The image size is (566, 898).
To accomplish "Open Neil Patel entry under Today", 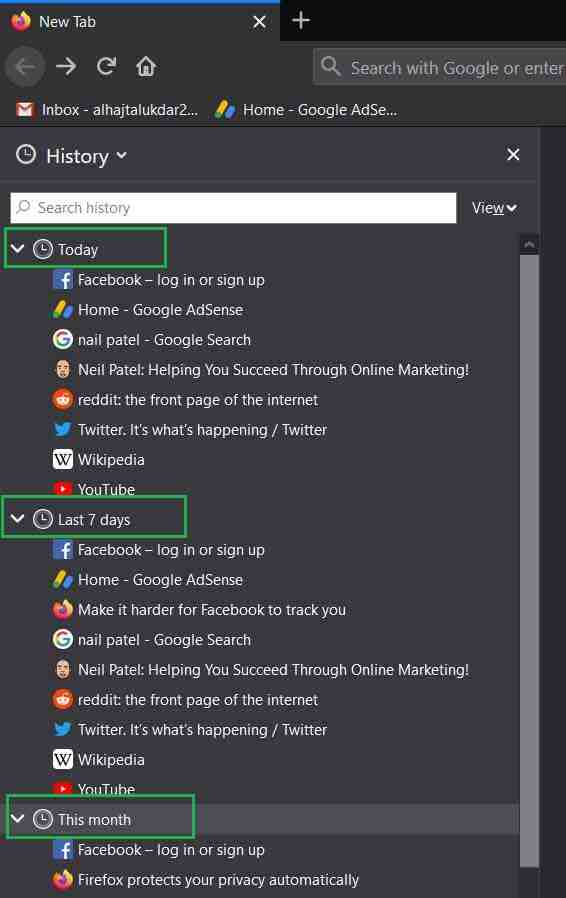I will coord(261,369).
